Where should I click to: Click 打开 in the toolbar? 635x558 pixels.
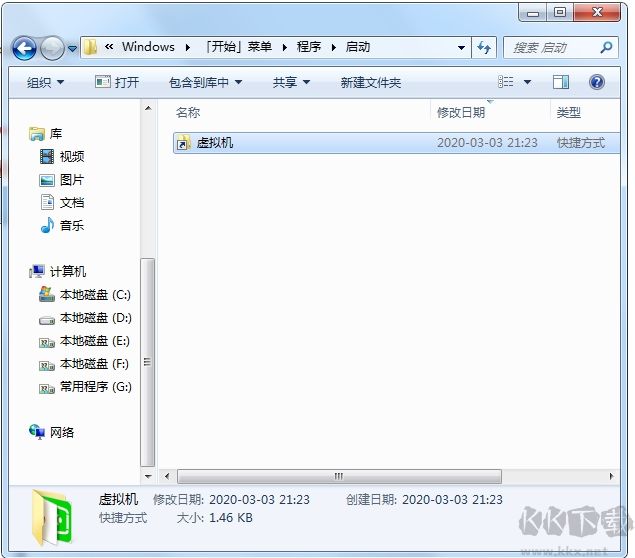click(x=117, y=82)
